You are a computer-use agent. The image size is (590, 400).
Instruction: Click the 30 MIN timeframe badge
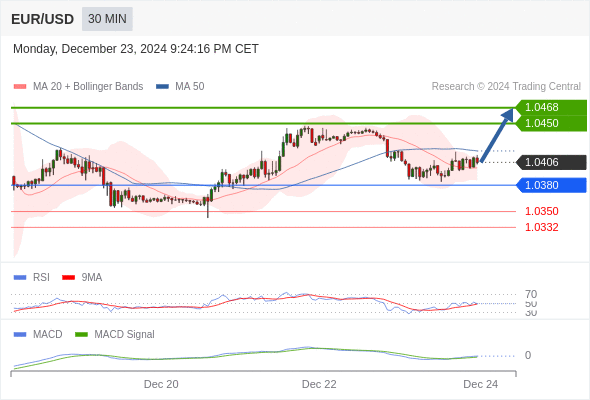tap(107, 19)
